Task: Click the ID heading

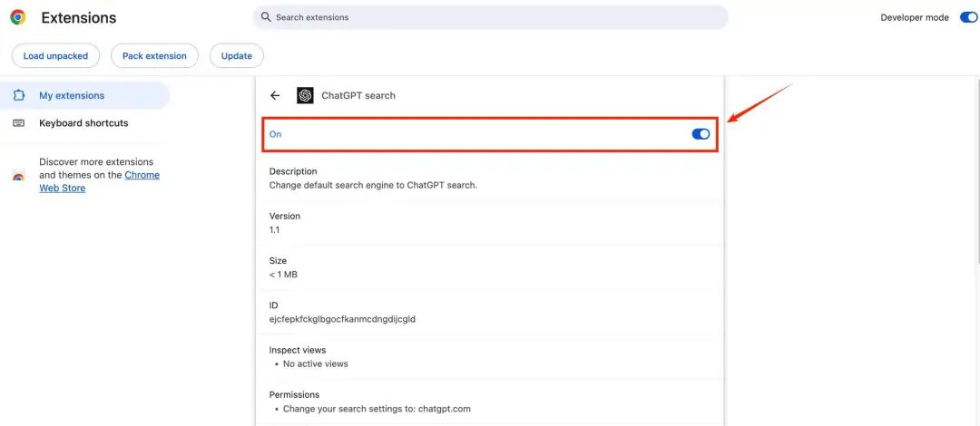Action: coord(274,305)
